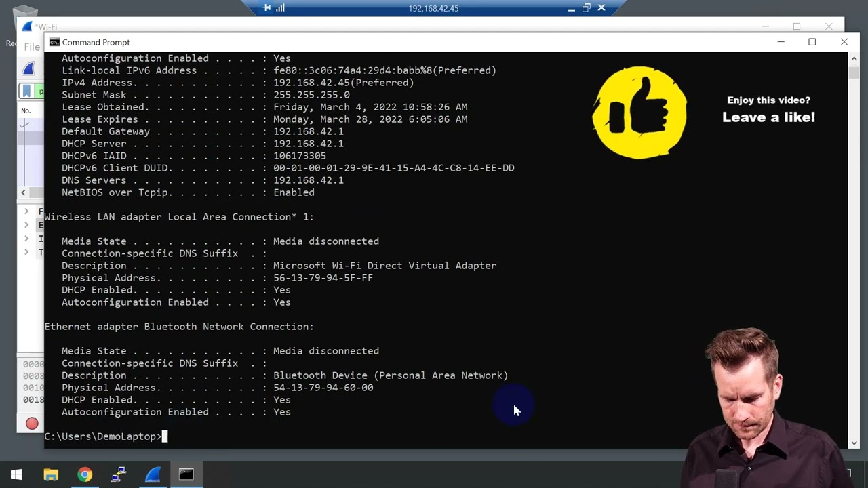This screenshot has height=488, width=868.
Task: Click the NetBIOS over Tcpip Enabled value
Action: [294, 192]
